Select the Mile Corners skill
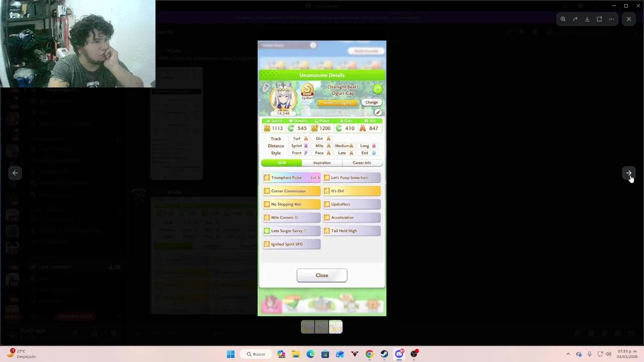644x362 pixels. (x=292, y=218)
